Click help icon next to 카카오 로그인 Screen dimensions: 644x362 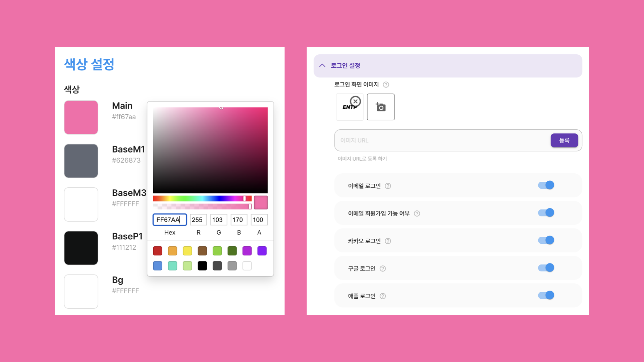pos(388,241)
